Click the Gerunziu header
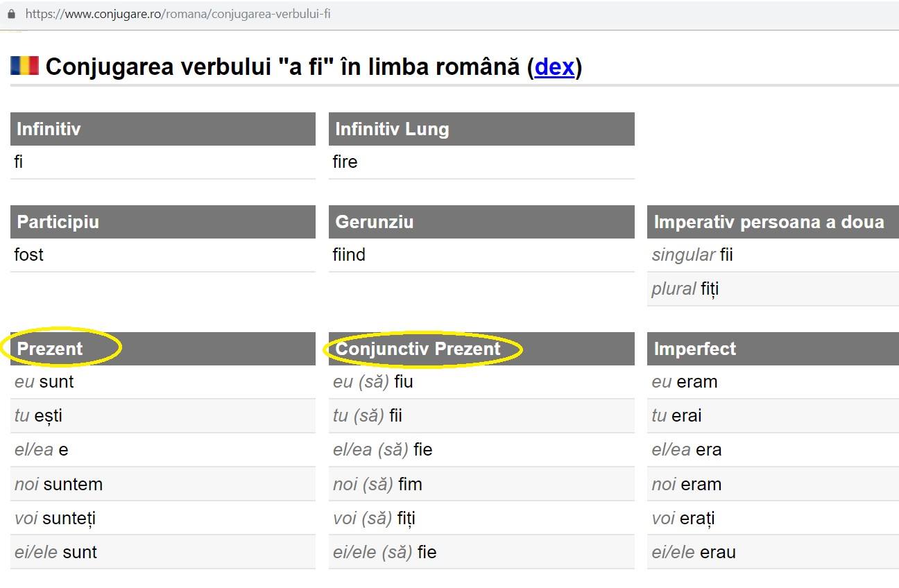Image resolution: width=899 pixels, height=588 pixels. [x=481, y=222]
